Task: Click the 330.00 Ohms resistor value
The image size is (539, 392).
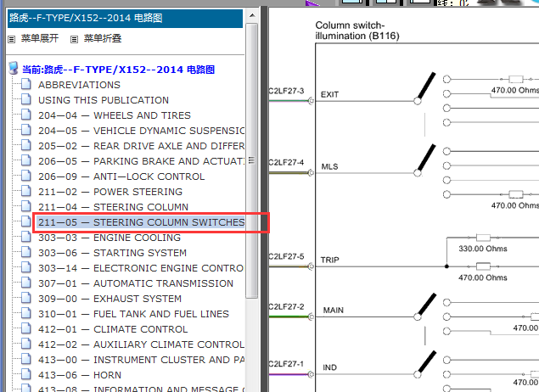Action: (483, 249)
